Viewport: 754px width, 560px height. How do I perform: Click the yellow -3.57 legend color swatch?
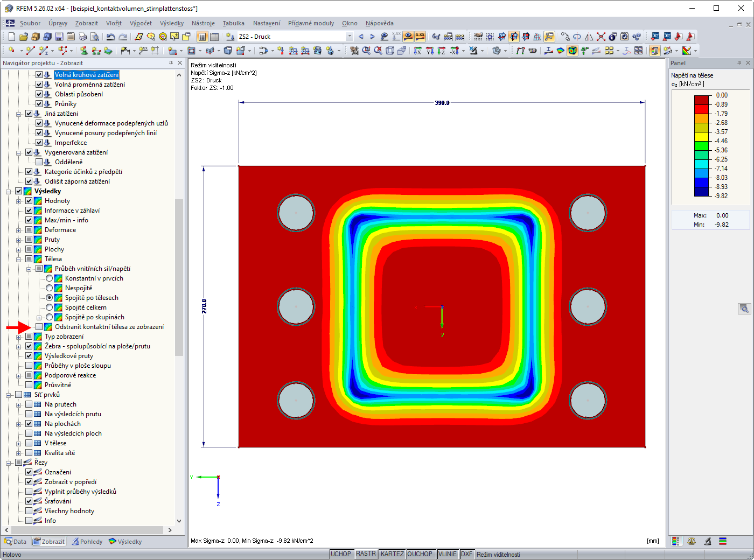tap(702, 137)
